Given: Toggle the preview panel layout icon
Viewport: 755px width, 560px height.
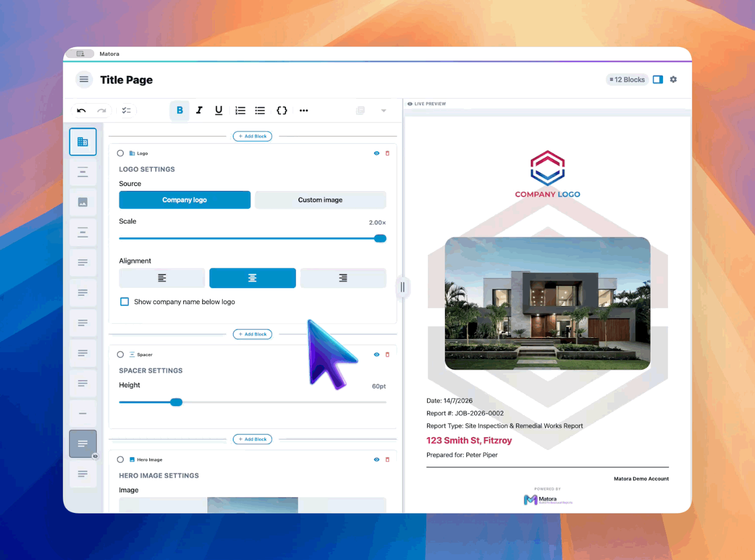Looking at the screenshot, I should pyautogui.click(x=658, y=80).
